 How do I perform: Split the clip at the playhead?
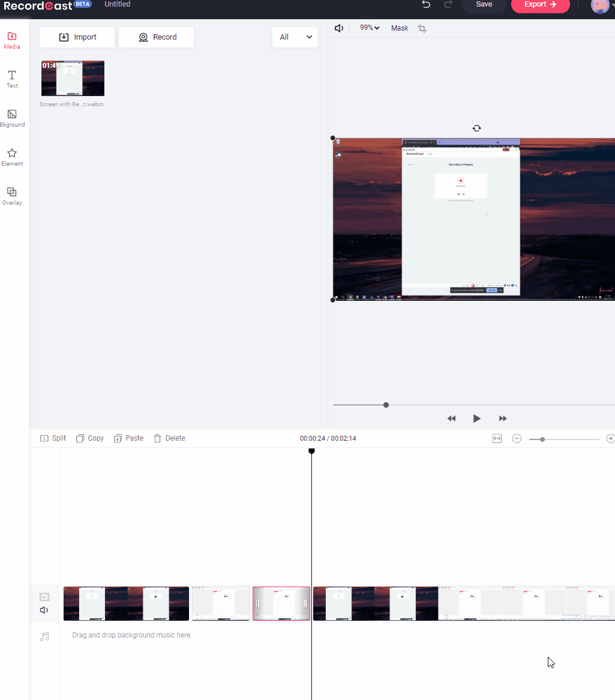point(53,438)
